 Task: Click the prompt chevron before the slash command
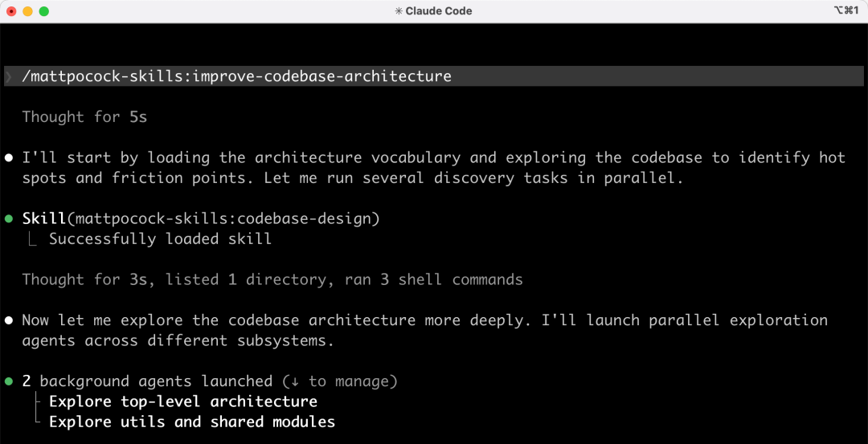(x=9, y=77)
